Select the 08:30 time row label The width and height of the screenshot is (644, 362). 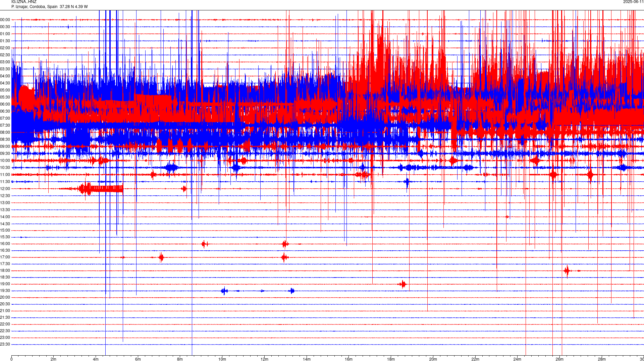coord(5,139)
